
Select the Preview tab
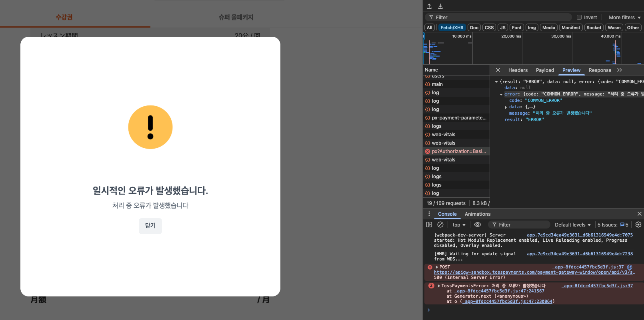point(571,70)
